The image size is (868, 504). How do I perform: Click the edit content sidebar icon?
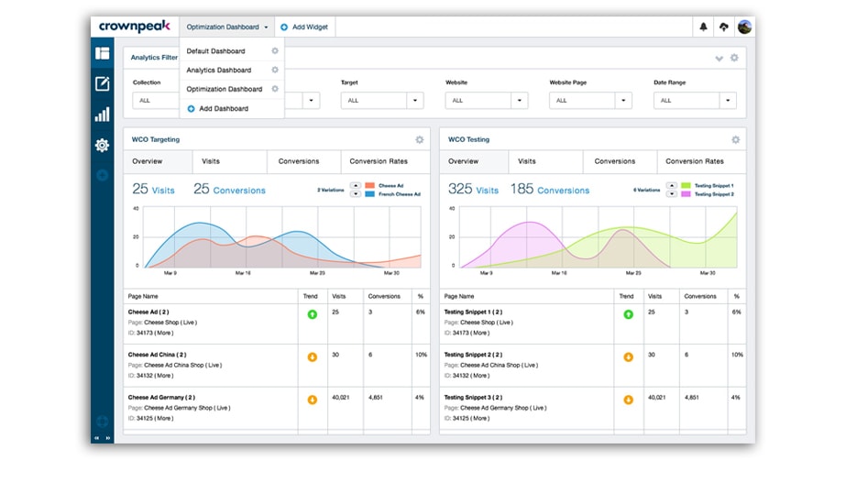[102, 84]
